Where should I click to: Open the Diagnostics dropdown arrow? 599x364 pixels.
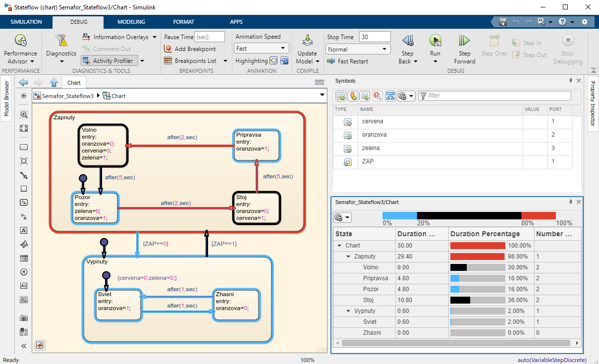click(61, 61)
